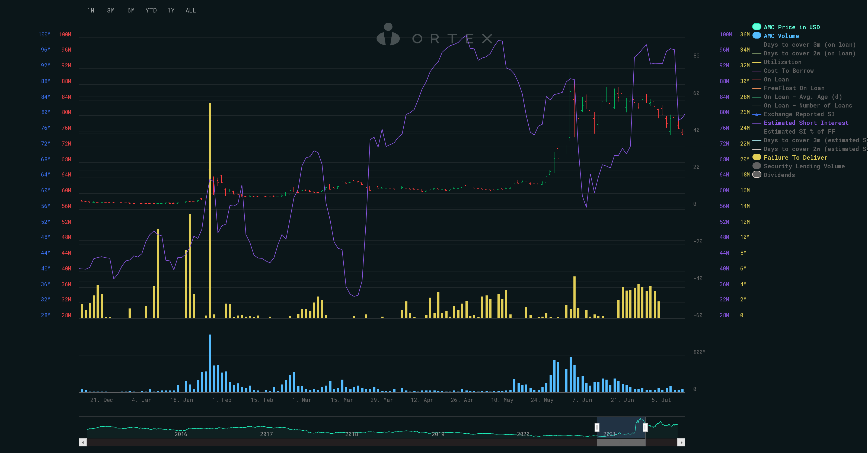The width and height of the screenshot is (868, 454).
Task: Click the right scroll arrow of the navigator
Action: click(681, 442)
